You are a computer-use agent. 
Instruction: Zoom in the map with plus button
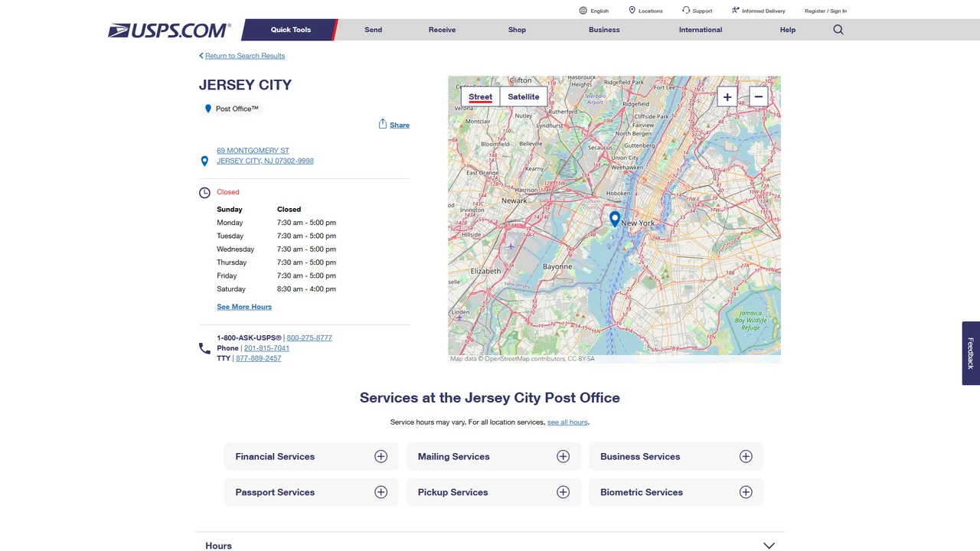pyautogui.click(x=727, y=96)
